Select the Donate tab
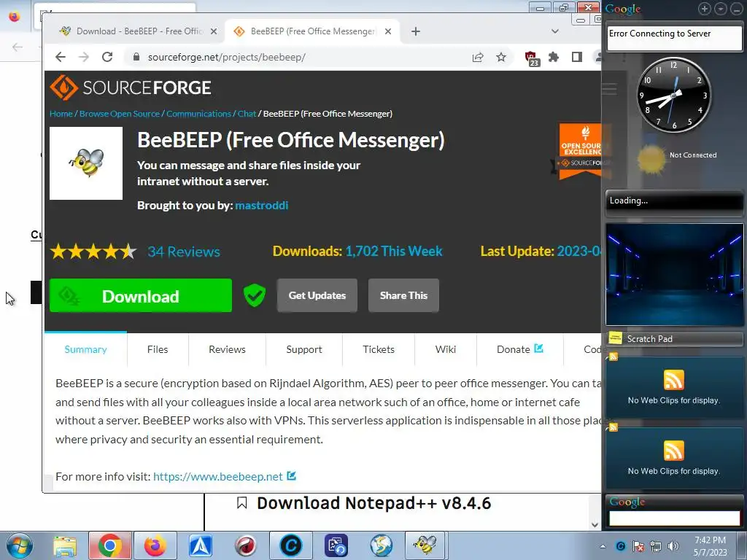Viewport: 747px width, 560px height. click(519, 349)
